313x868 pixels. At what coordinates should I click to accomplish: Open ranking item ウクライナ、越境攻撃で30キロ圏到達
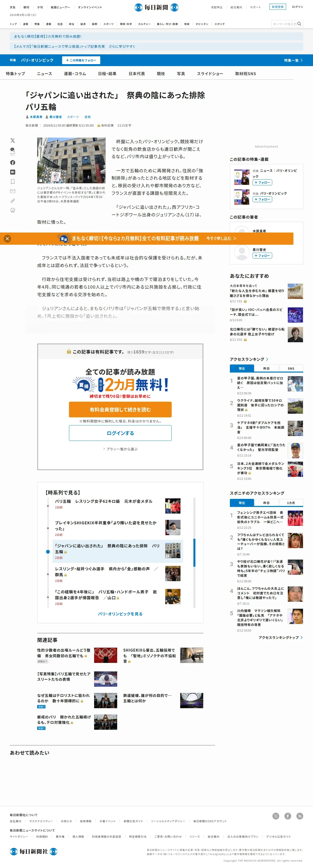(260, 405)
